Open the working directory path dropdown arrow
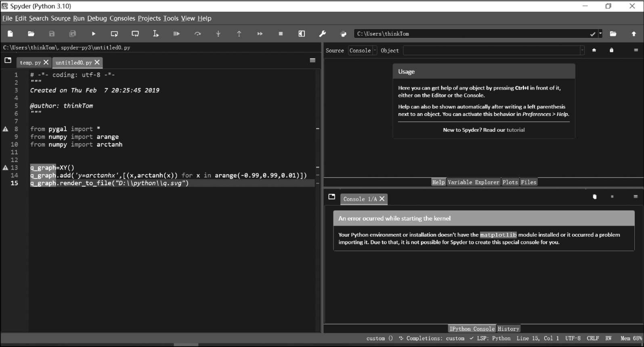This screenshot has height=347, width=644. (600, 34)
